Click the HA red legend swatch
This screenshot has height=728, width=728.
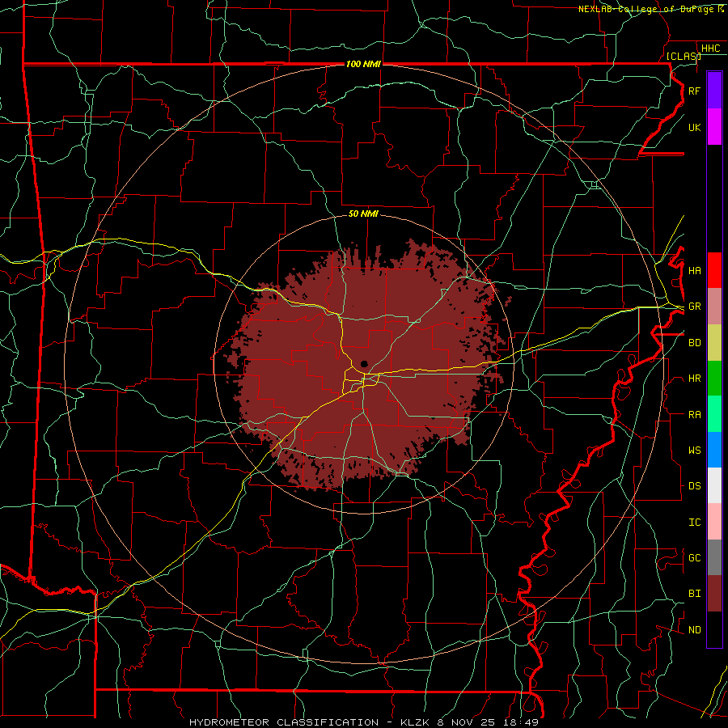(x=714, y=270)
